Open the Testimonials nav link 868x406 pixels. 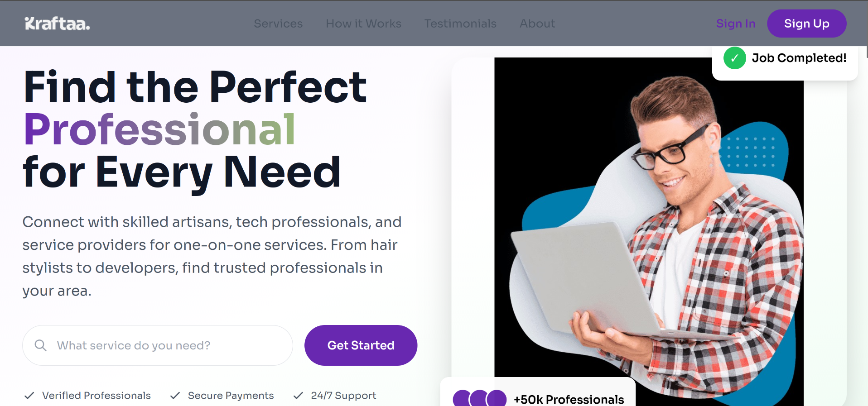(x=460, y=24)
